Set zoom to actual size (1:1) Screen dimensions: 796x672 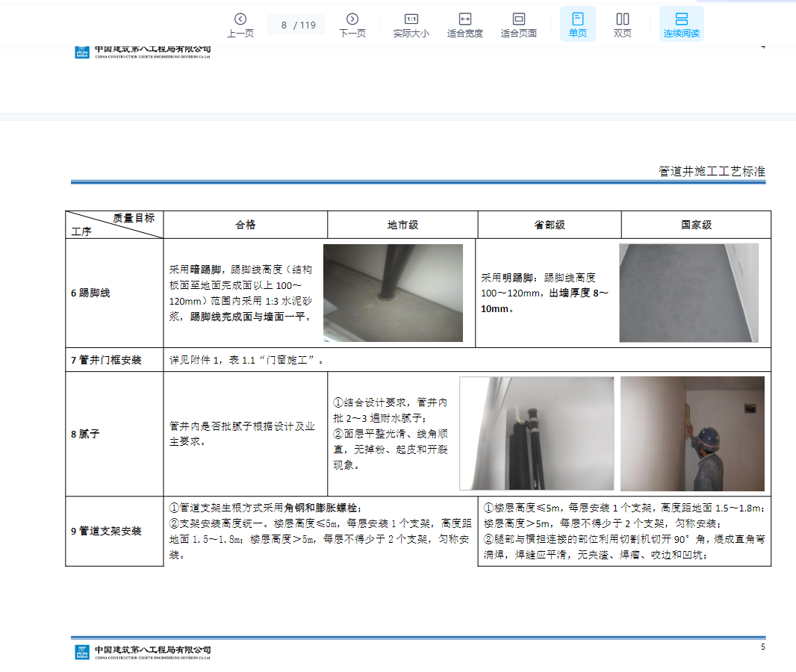coord(411,19)
